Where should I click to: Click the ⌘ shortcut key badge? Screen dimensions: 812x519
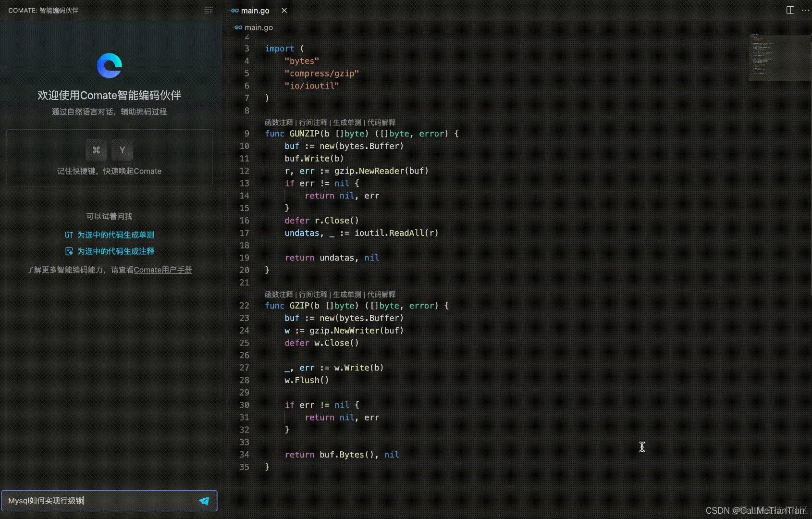(96, 150)
